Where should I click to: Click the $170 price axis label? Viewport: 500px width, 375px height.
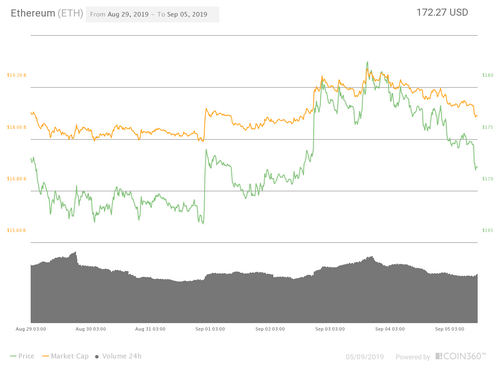(x=488, y=179)
